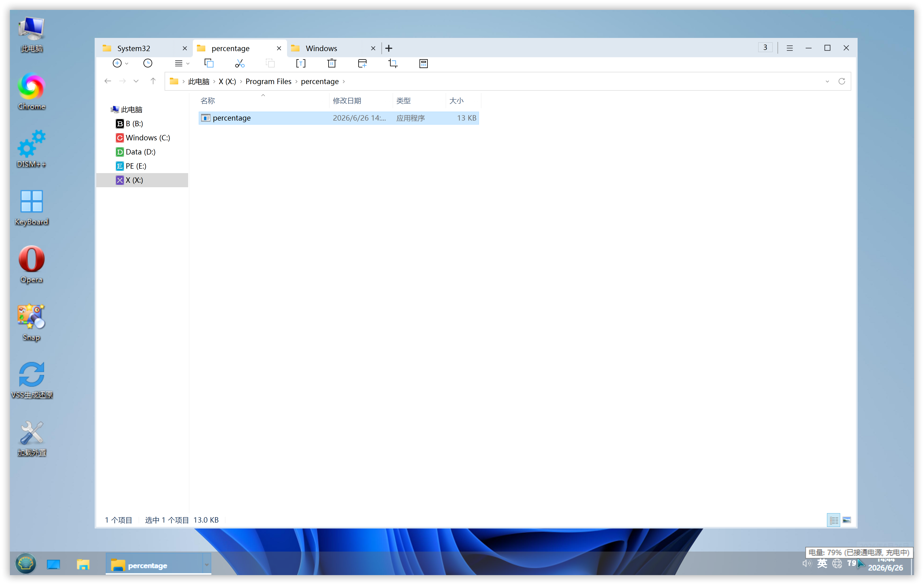Select PE (E:) drive in sidebar

(131, 166)
